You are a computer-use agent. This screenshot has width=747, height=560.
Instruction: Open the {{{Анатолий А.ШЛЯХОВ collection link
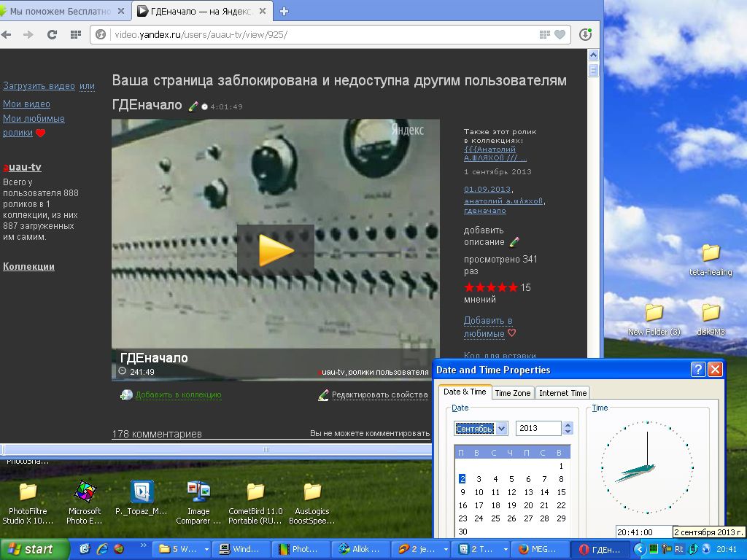click(495, 153)
